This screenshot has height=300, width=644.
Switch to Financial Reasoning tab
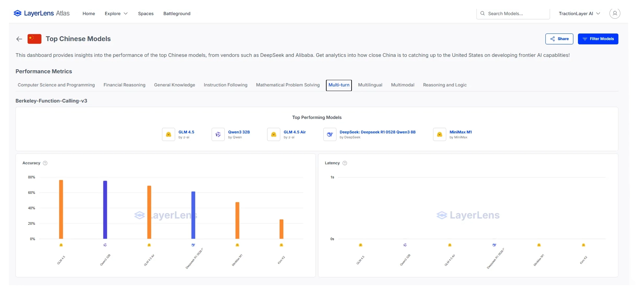[125, 85]
